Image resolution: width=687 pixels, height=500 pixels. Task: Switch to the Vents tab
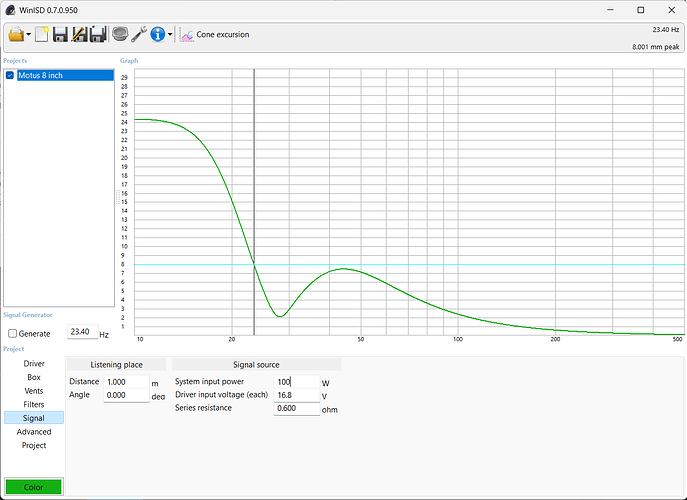pyautogui.click(x=34, y=391)
